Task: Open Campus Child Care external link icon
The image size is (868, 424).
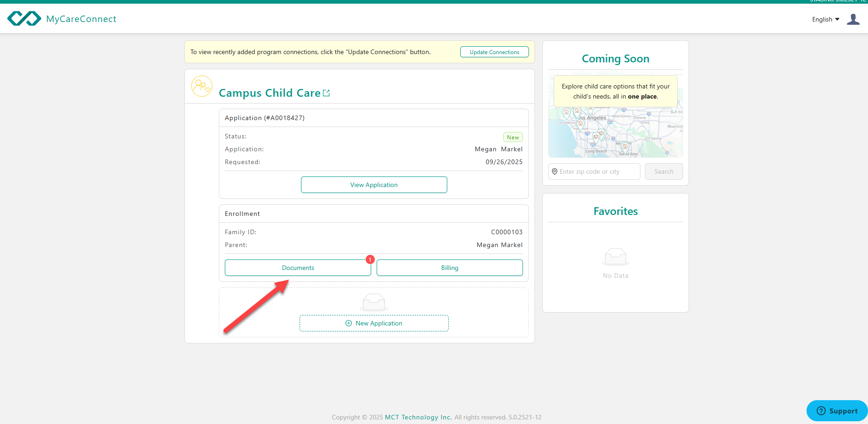Action: pos(326,93)
